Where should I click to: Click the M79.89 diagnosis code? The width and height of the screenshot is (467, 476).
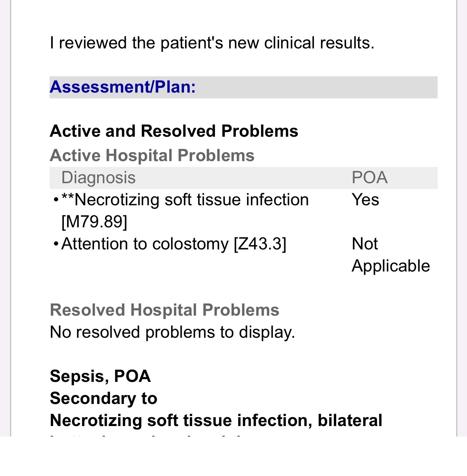click(x=94, y=222)
